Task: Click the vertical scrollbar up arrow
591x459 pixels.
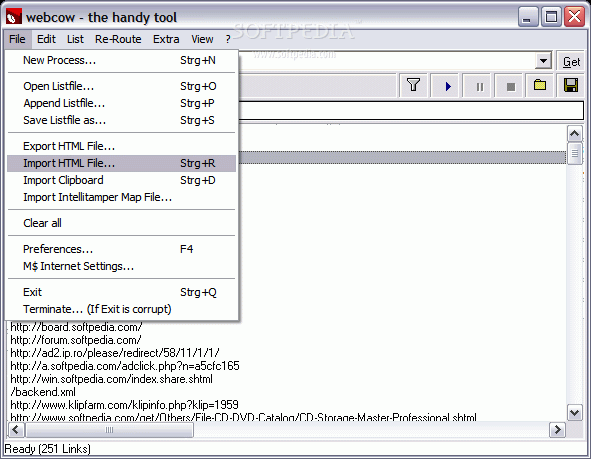Action: click(x=574, y=134)
